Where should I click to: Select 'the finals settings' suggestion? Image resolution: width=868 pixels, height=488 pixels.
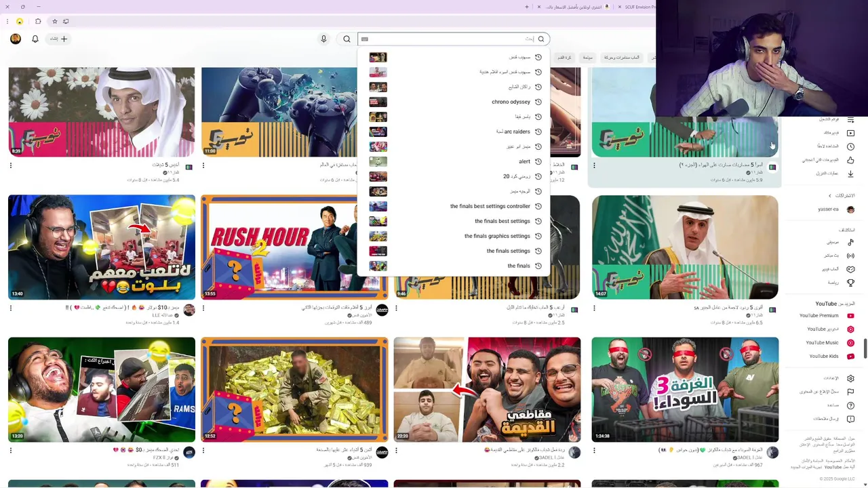[454, 251]
